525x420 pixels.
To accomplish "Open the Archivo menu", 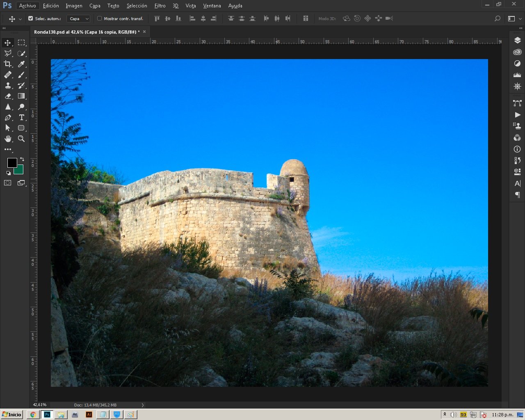I will coord(27,6).
